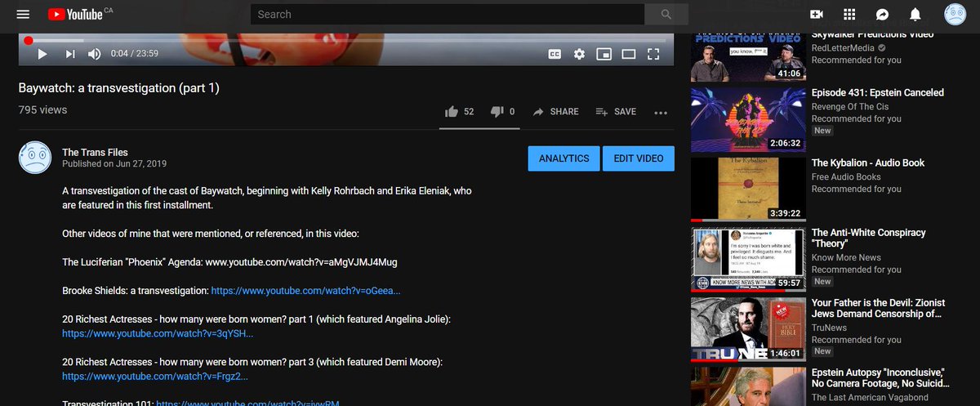
Task: Click Published on Jun 27, 2019 text
Action: click(x=114, y=163)
